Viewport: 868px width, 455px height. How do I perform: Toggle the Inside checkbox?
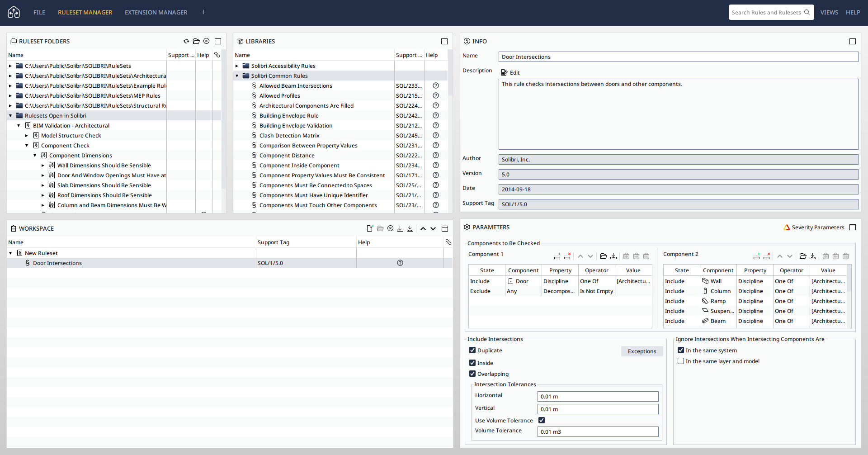pyautogui.click(x=472, y=363)
